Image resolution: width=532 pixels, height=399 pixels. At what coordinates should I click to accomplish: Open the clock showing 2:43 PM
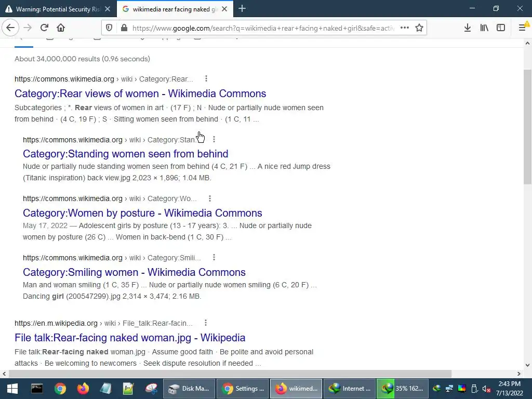pos(510,389)
